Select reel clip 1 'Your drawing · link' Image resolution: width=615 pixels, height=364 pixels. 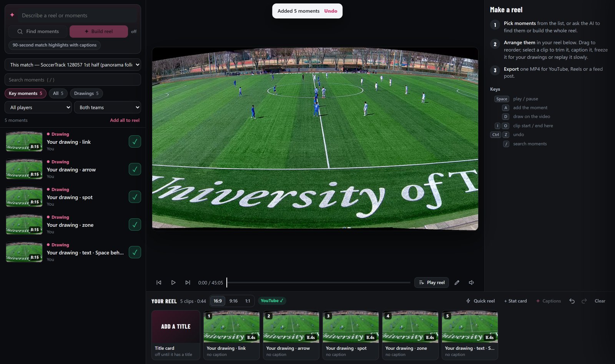click(x=231, y=335)
